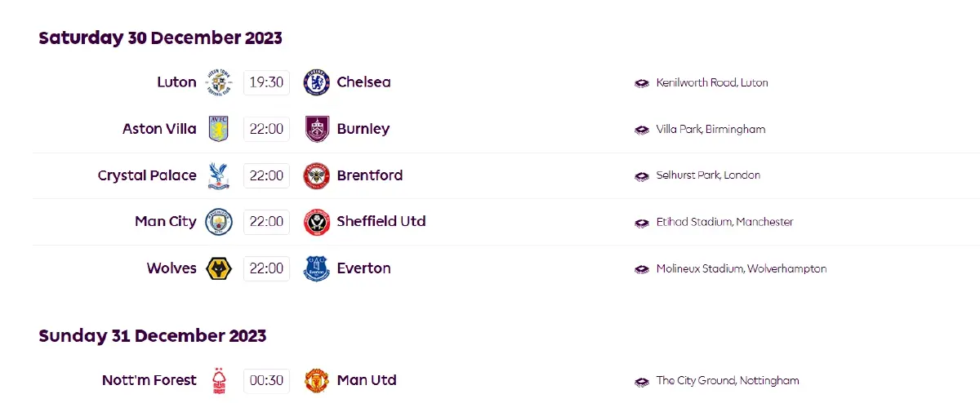The image size is (980, 403).
Task: Click the Luton Town club crest
Action: [219, 82]
